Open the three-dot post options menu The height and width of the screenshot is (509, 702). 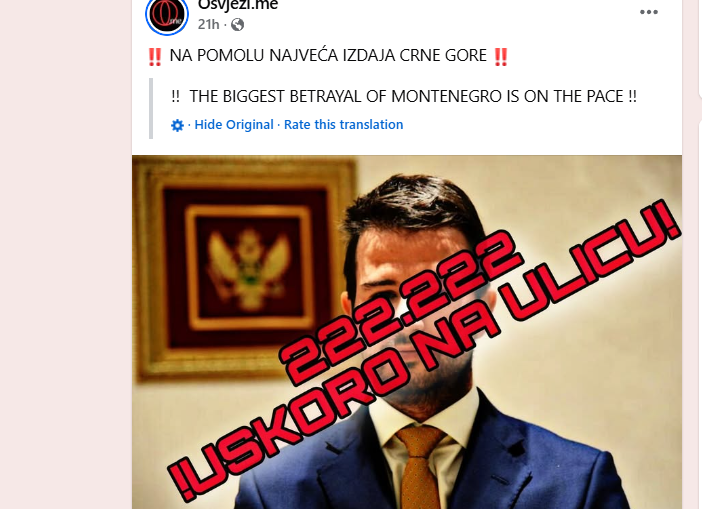[649, 12]
